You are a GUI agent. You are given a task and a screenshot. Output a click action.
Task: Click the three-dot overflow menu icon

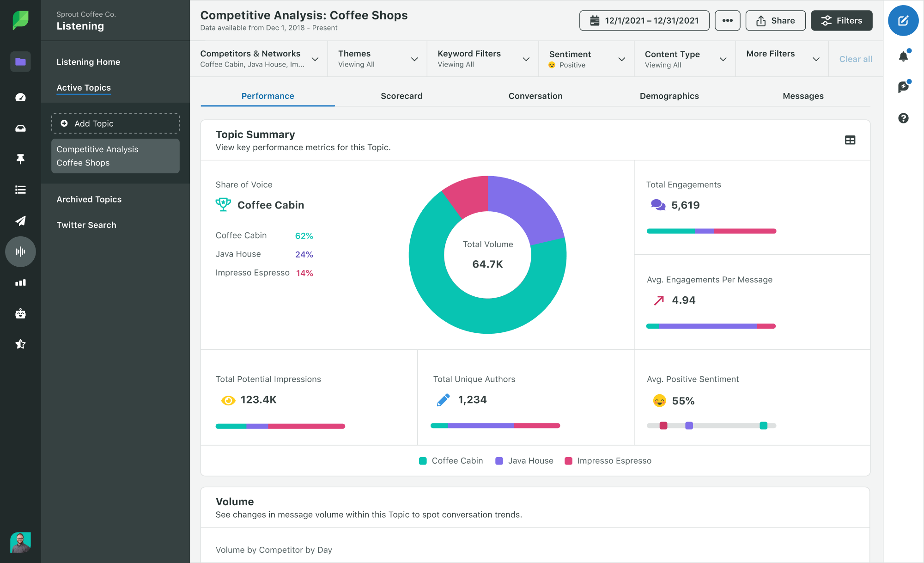click(x=728, y=20)
